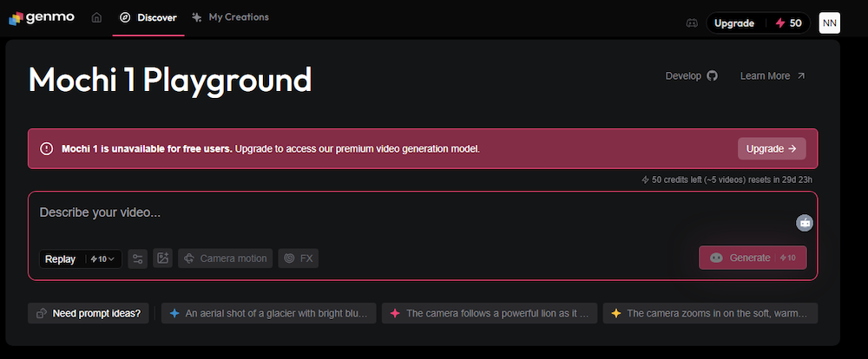This screenshot has width=868, height=359.
Task: Open the Discord icon in the header
Action: 692,23
